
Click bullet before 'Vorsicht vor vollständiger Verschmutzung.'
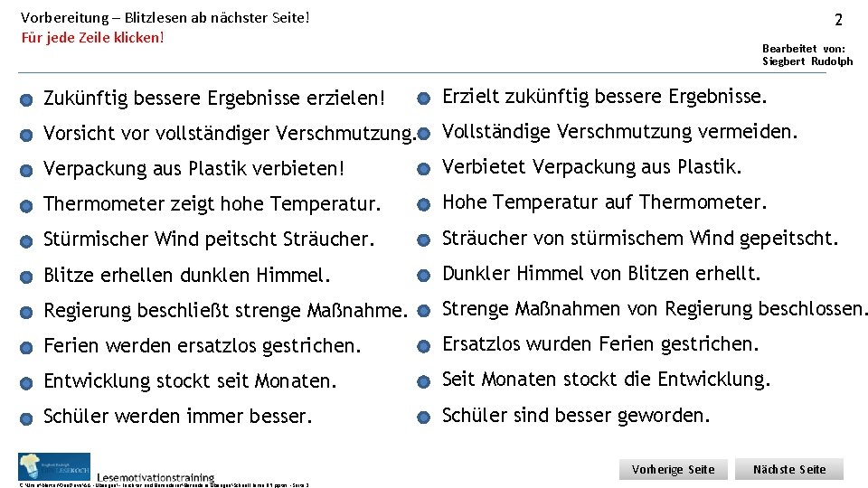tap(28, 135)
